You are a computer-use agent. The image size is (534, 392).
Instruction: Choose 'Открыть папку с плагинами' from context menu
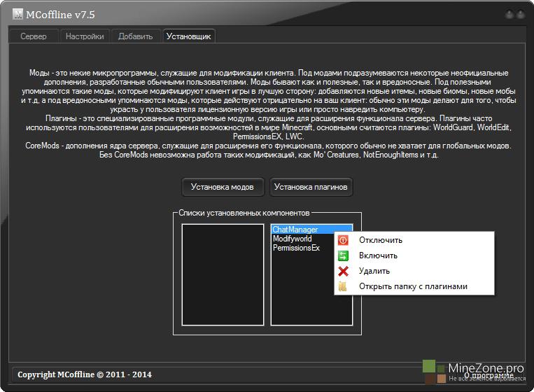412,286
